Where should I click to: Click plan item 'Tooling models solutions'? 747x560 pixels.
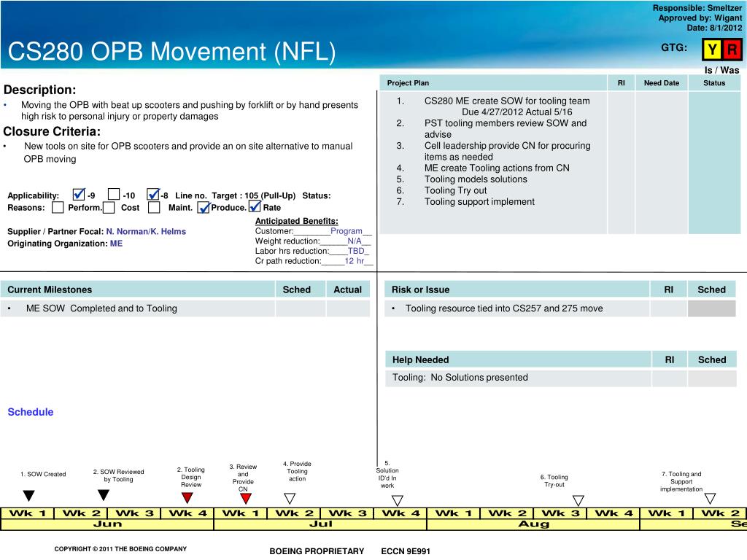pos(476,179)
